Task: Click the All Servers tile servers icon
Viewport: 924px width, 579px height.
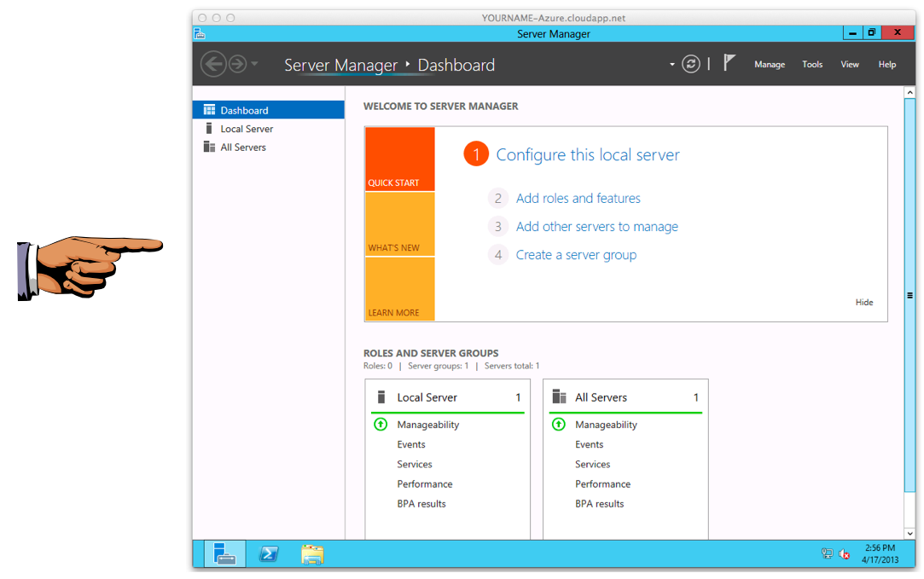Action: 559,397
